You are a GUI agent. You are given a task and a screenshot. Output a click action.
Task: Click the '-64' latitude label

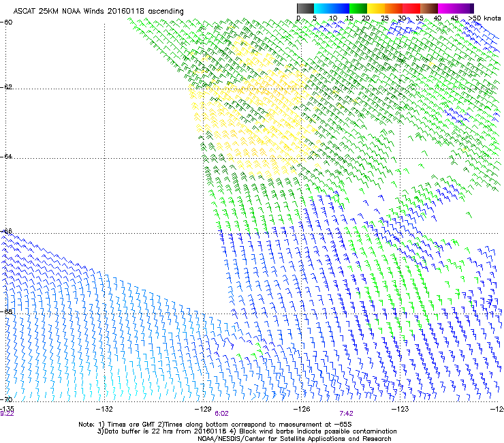6,156
